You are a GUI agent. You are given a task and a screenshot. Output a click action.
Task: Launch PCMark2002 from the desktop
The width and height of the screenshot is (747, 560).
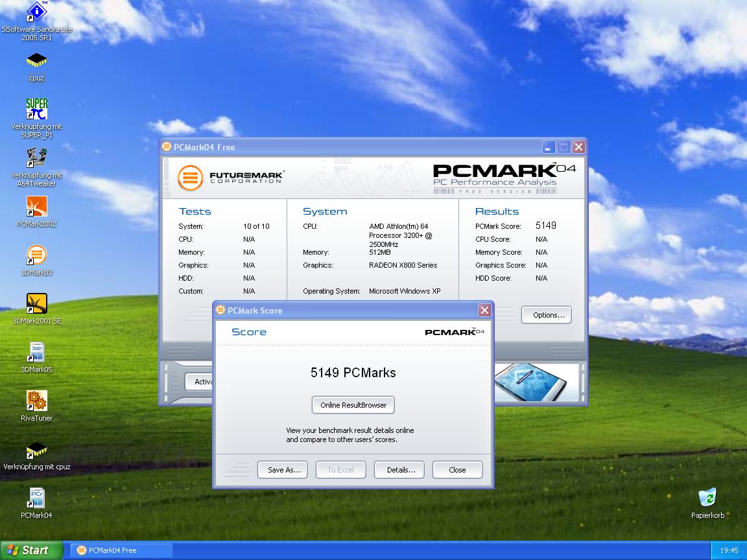(36, 207)
